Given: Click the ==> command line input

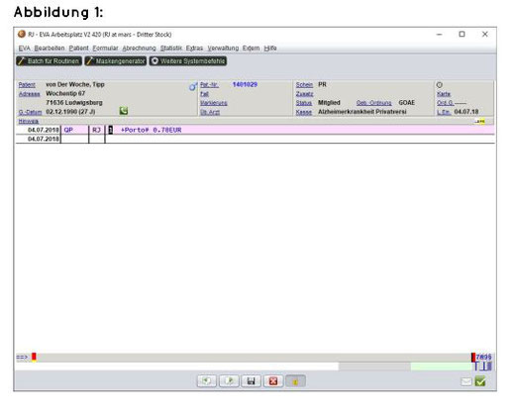Looking at the screenshot, I should [251, 358].
